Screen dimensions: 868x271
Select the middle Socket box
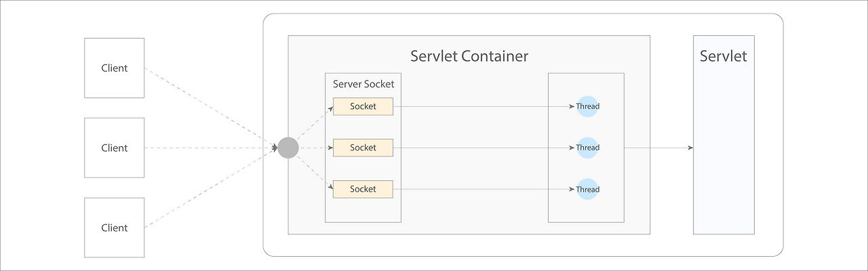click(363, 148)
